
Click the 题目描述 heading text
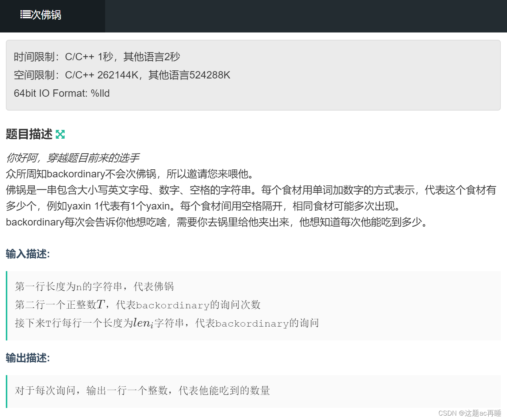pos(28,134)
